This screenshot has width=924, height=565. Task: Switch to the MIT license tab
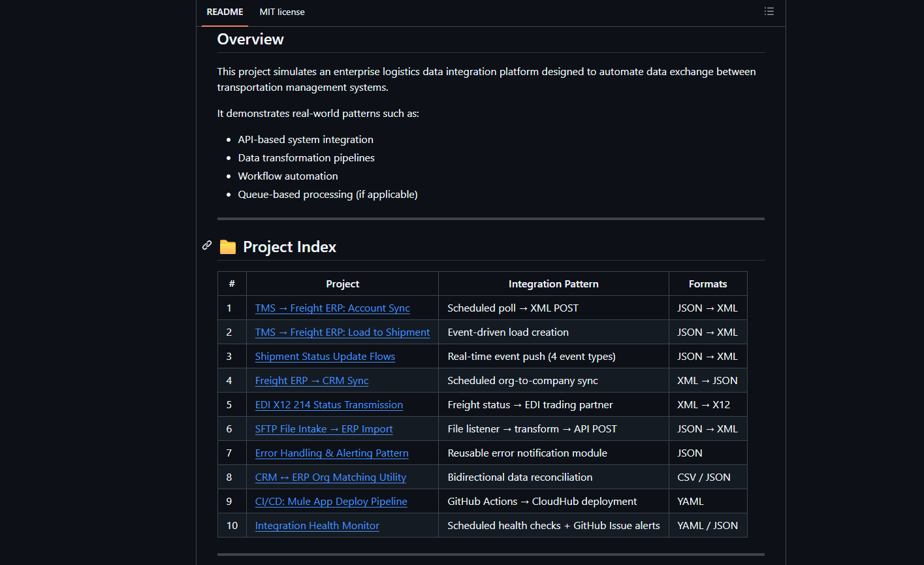tap(282, 12)
